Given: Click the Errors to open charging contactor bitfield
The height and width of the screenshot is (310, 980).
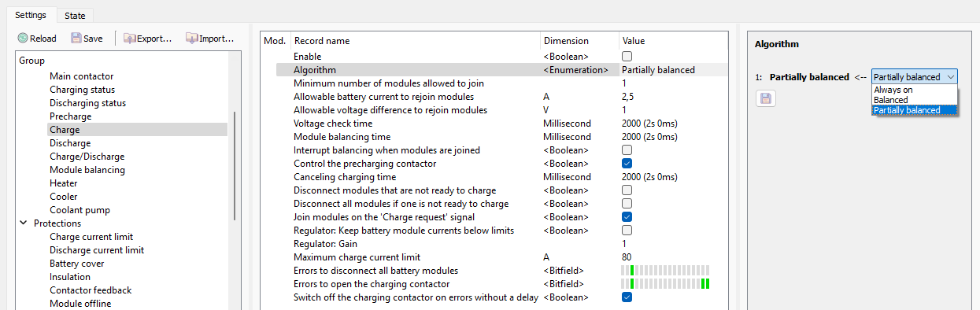Looking at the screenshot, I should pos(665,284).
